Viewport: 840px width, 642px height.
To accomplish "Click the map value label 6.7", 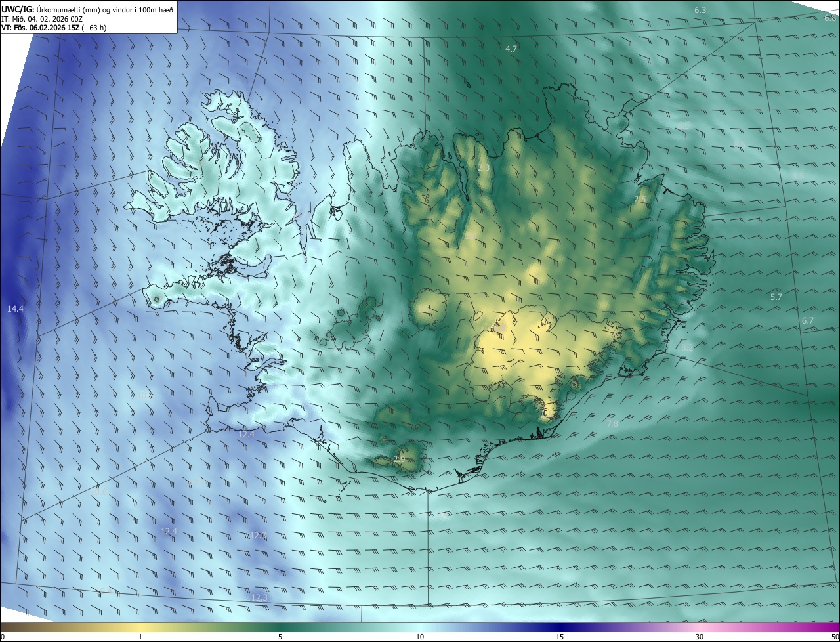I will [808, 321].
